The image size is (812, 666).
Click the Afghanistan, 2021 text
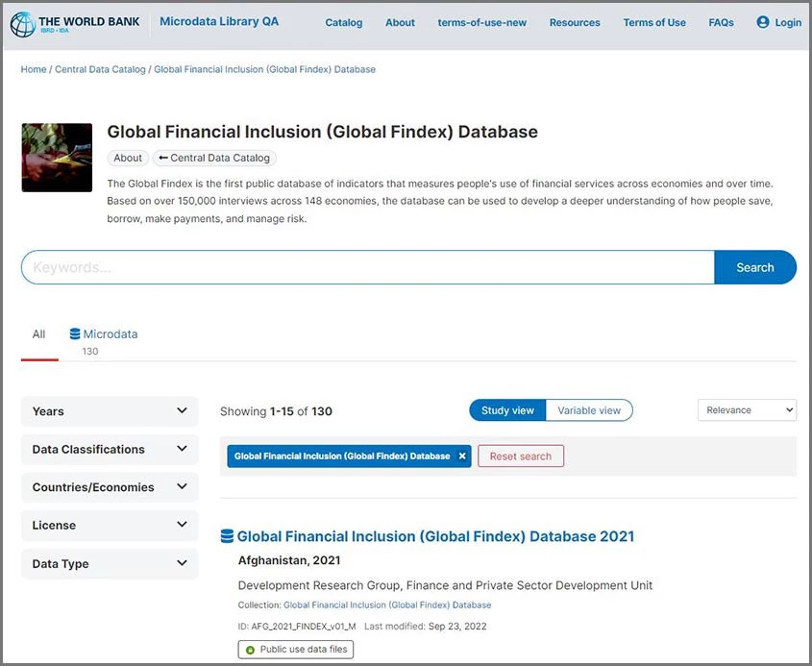click(289, 560)
